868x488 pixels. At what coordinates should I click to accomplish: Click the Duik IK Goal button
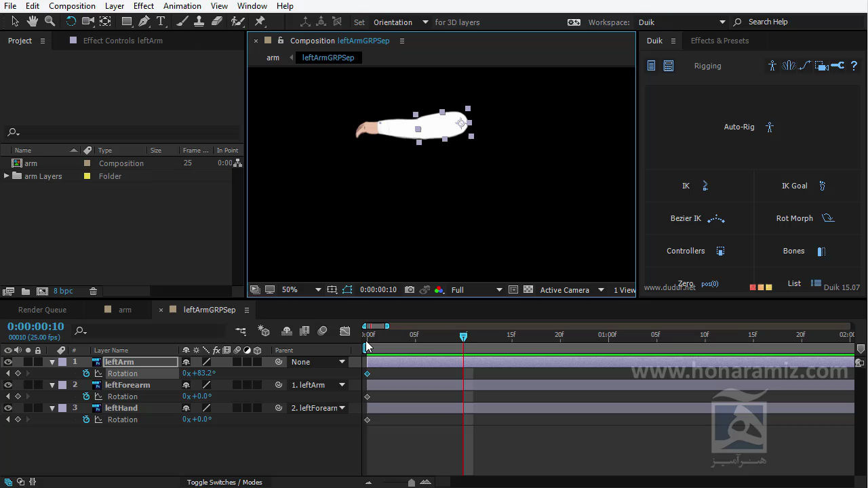click(x=804, y=186)
